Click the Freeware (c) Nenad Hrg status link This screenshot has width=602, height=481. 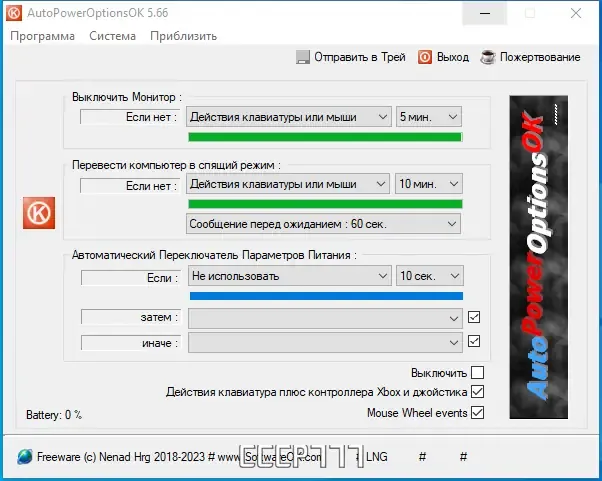point(121,457)
